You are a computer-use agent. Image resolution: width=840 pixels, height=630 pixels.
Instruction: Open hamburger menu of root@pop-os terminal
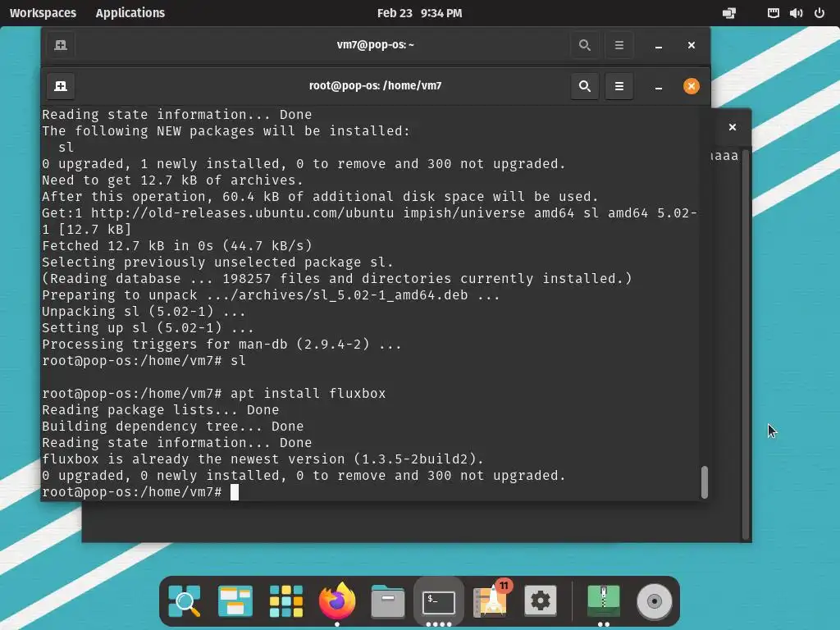click(x=619, y=86)
